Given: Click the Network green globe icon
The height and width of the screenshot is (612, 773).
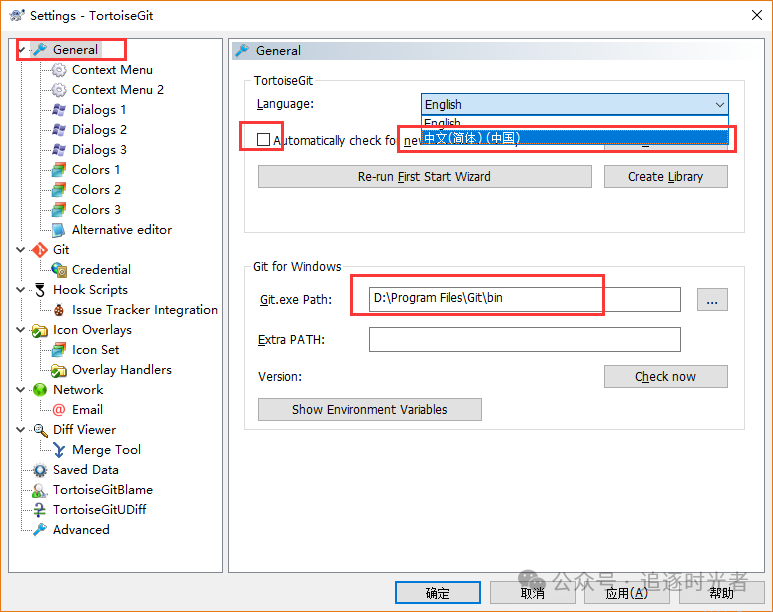Looking at the screenshot, I should tap(40, 390).
